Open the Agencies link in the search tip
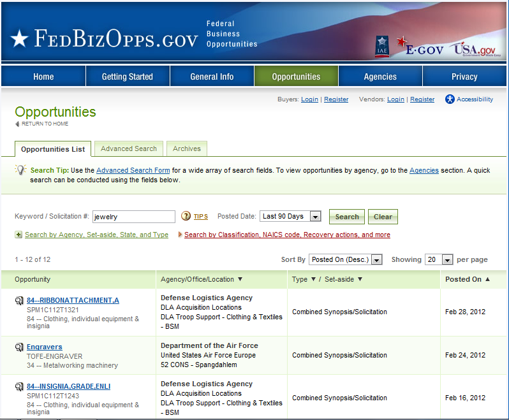The width and height of the screenshot is (509, 420). pyautogui.click(x=424, y=170)
